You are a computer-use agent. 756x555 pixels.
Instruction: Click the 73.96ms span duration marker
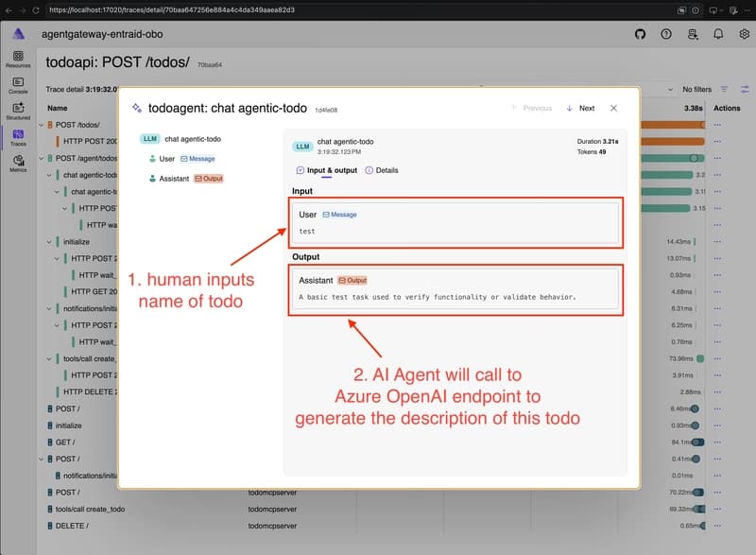pos(700,358)
